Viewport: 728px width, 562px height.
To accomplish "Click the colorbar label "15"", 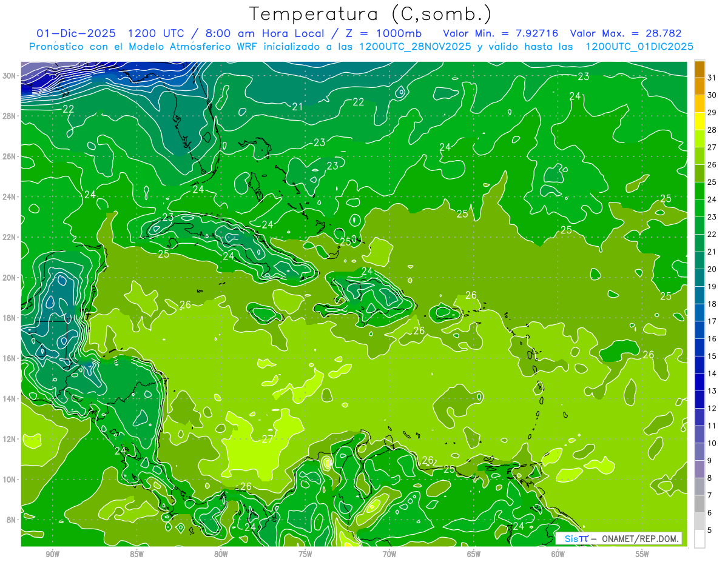I will [x=712, y=356].
